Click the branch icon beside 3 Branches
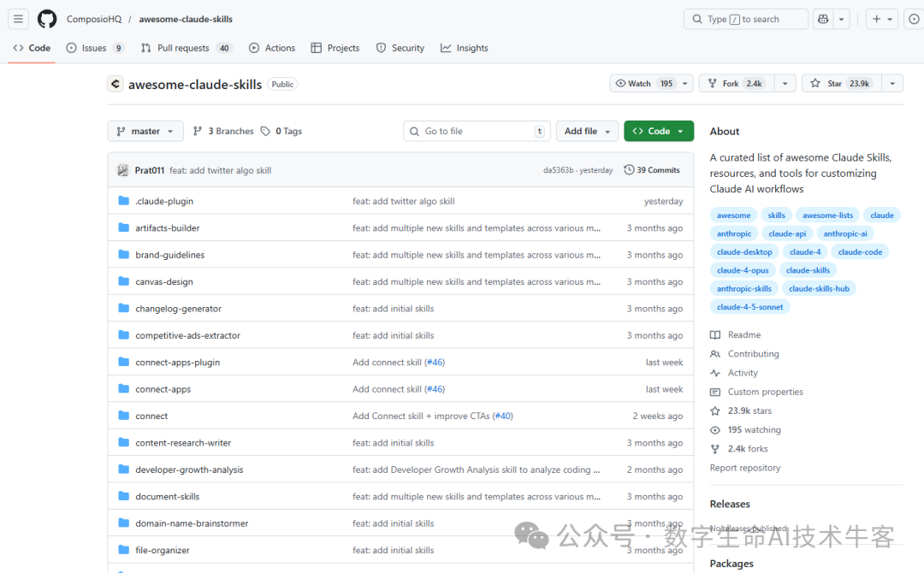 pyautogui.click(x=198, y=131)
